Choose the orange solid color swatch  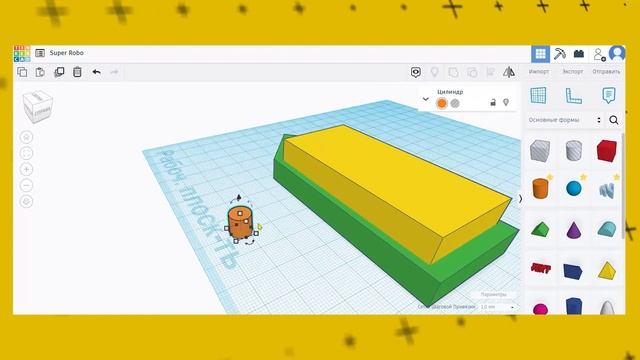pos(442,103)
